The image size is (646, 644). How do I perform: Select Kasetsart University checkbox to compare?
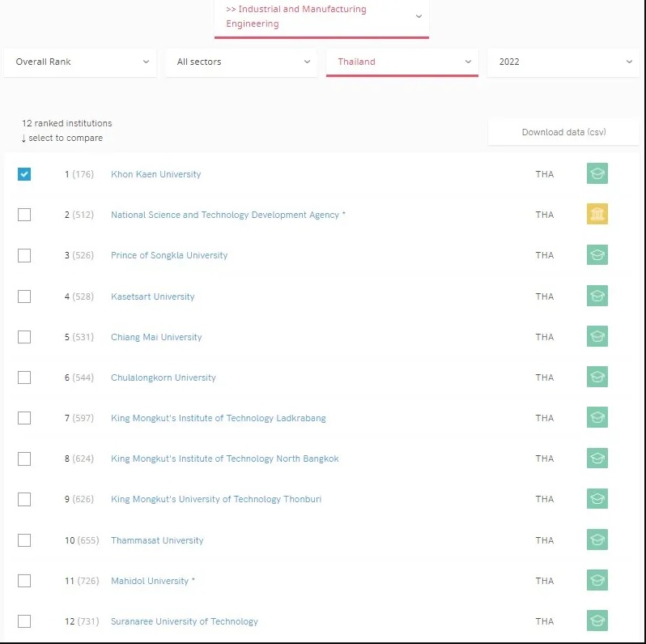click(x=24, y=296)
